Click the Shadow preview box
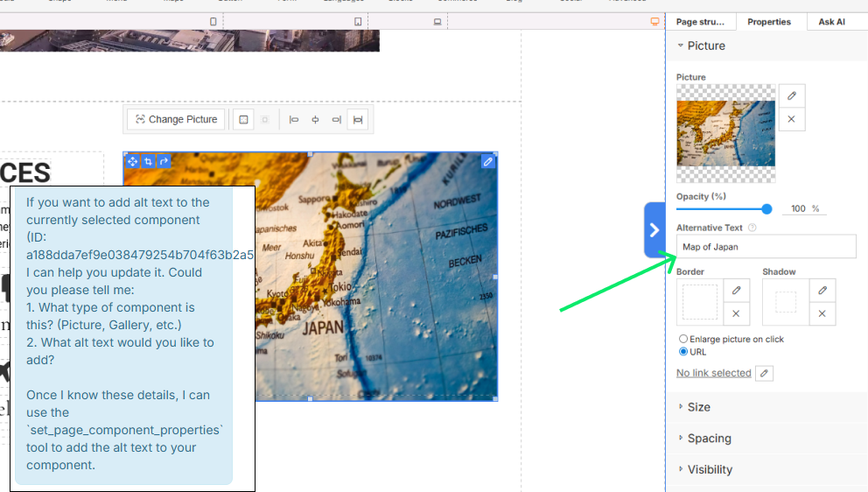The width and height of the screenshot is (868, 492). [786, 302]
